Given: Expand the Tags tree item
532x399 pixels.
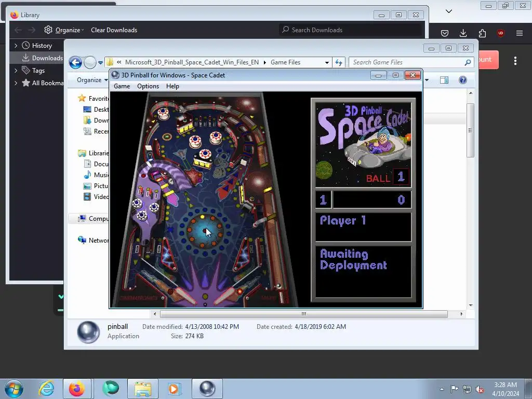Looking at the screenshot, I should [x=16, y=71].
